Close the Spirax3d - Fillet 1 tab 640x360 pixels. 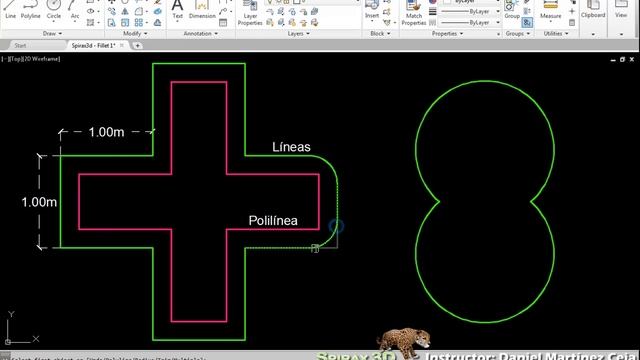(122, 45)
